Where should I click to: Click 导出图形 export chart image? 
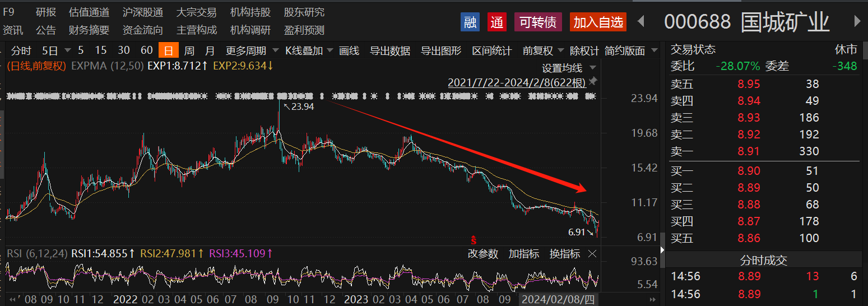pyautogui.click(x=441, y=50)
